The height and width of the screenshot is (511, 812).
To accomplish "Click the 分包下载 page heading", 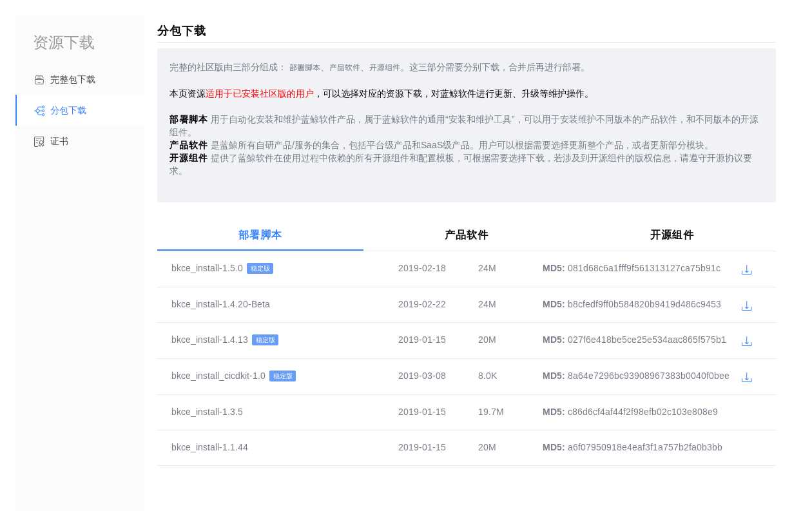I will [x=182, y=31].
